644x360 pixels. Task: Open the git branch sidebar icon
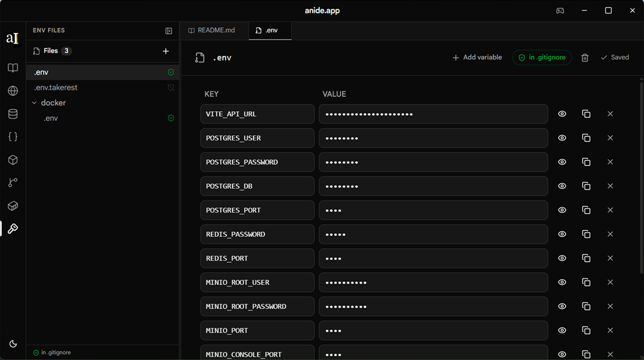tap(13, 182)
